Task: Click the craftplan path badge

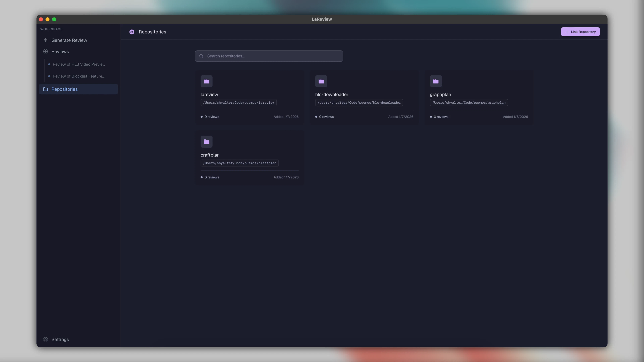Action: click(239, 163)
